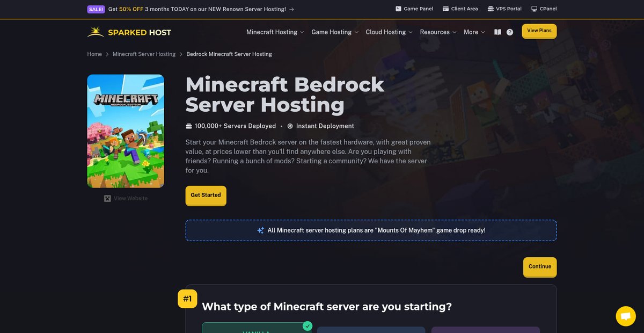Click the View Website broken-image icon

pyautogui.click(x=107, y=198)
